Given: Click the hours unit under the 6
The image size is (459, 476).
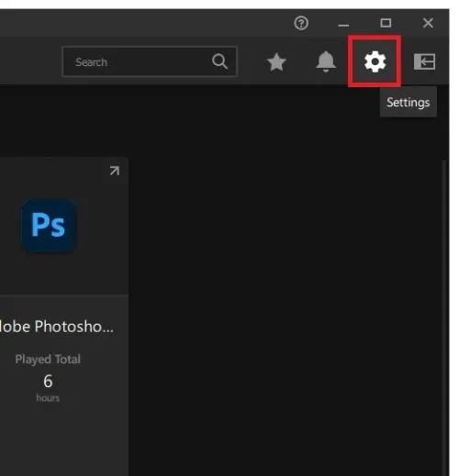Looking at the screenshot, I should click(x=48, y=398).
